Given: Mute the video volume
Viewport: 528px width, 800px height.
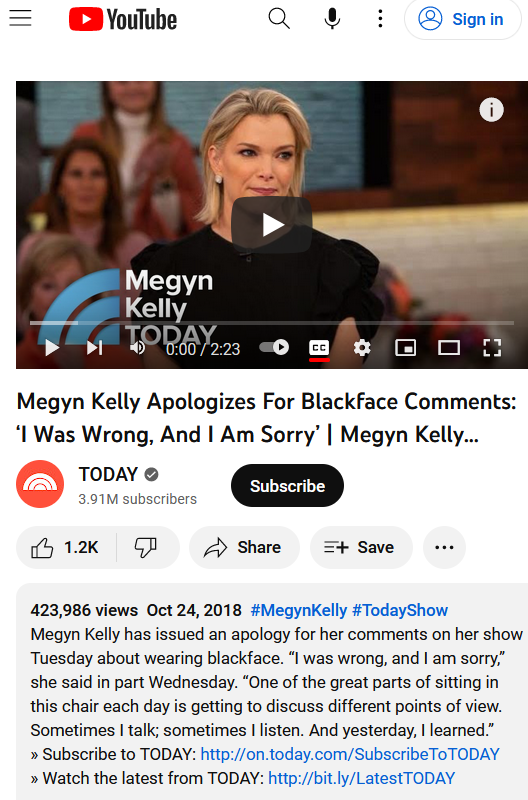Looking at the screenshot, I should coord(137,348).
